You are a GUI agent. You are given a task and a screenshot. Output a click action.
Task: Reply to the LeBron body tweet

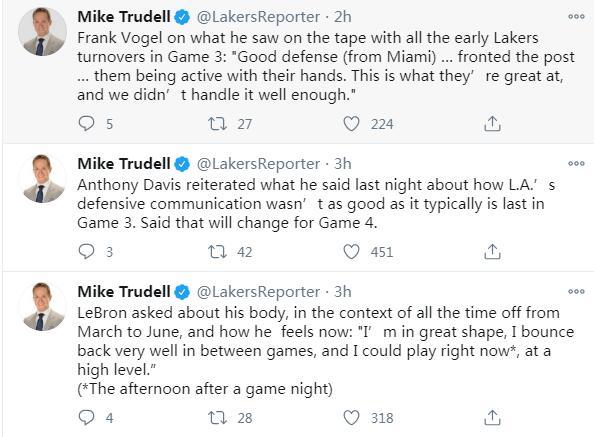click(x=86, y=417)
